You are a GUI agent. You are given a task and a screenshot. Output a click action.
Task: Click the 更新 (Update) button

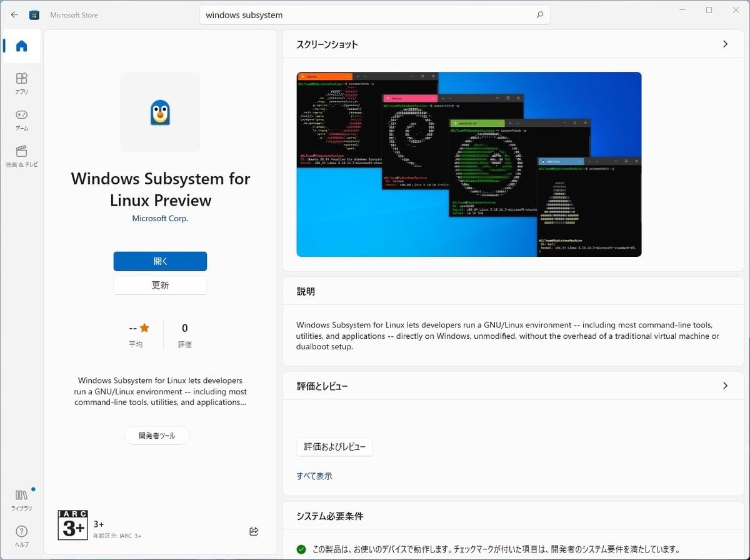point(160,285)
